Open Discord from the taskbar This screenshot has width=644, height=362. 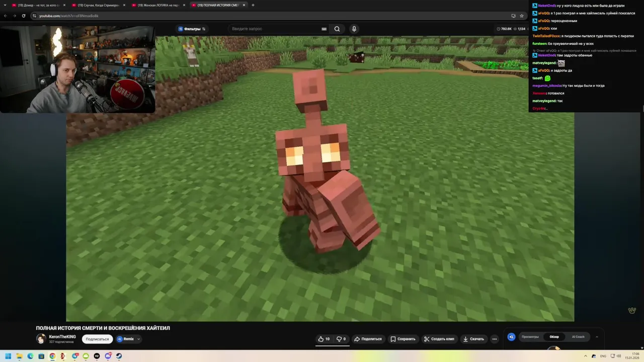click(x=108, y=356)
